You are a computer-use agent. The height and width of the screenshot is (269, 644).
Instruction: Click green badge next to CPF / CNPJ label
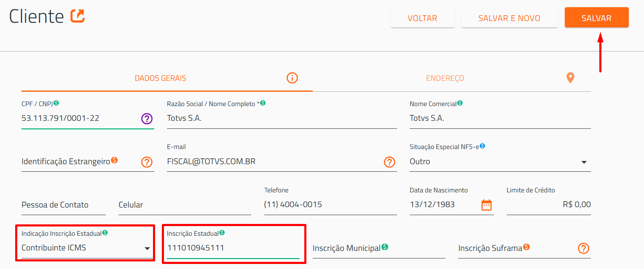tap(56, 103)
